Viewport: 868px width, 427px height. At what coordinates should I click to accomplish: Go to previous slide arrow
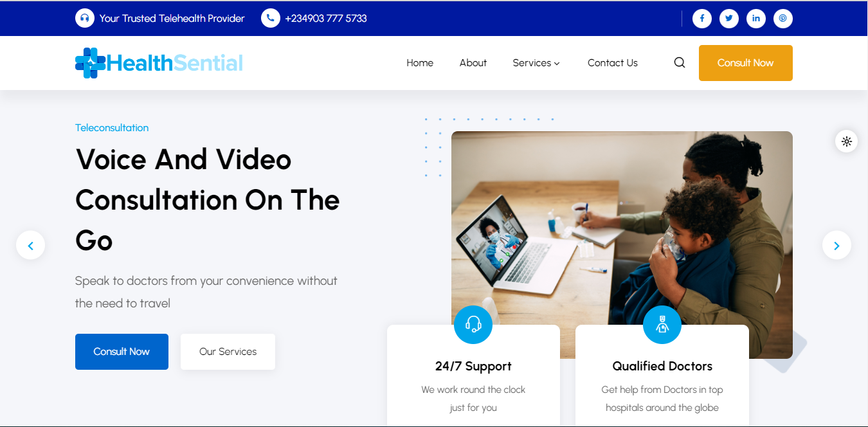tap(31, 246)
